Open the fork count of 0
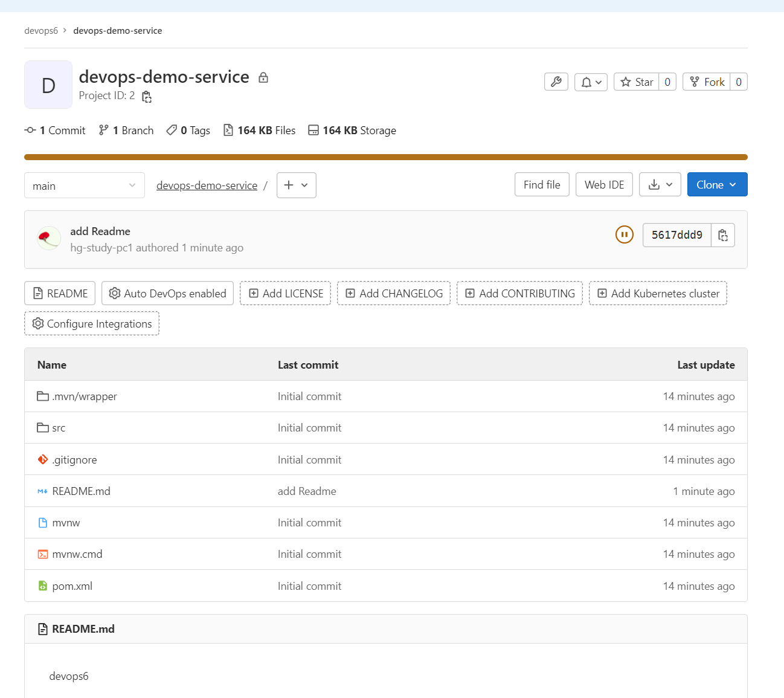This screenshot has height=698, width=784. (739, 82)
